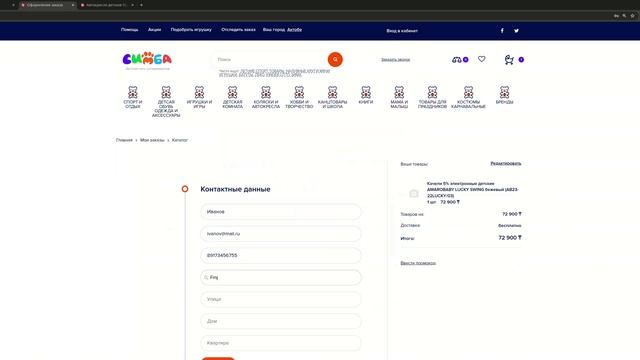This screenshot has width=640, height=360.
Task: Focus the surname field containing Иванов
Action: point(281,212)
